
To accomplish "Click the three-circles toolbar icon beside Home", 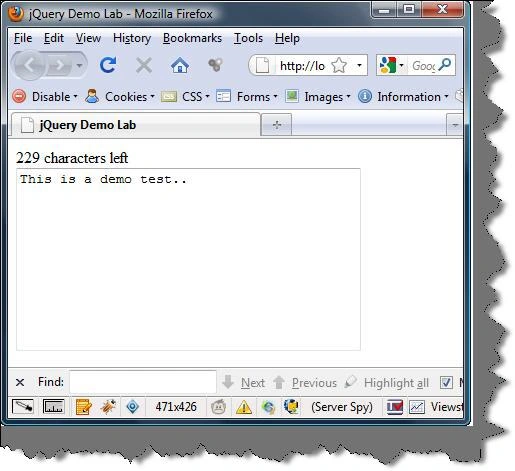I will tap(215, 65).
